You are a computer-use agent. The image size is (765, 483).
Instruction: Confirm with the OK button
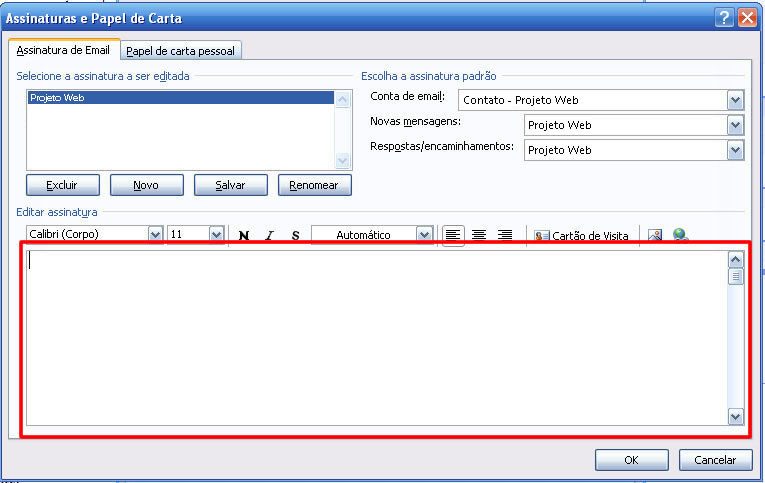click(631, 460)
